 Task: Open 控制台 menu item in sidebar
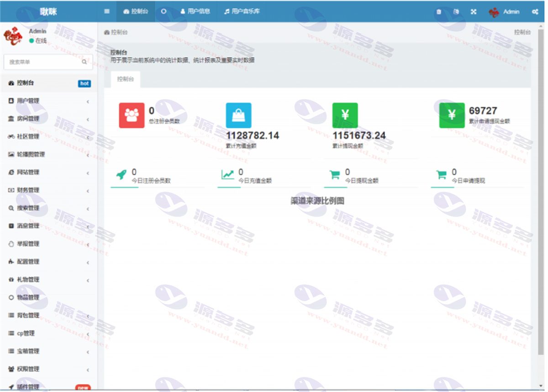pyautogui.click(x=49, y=83)
